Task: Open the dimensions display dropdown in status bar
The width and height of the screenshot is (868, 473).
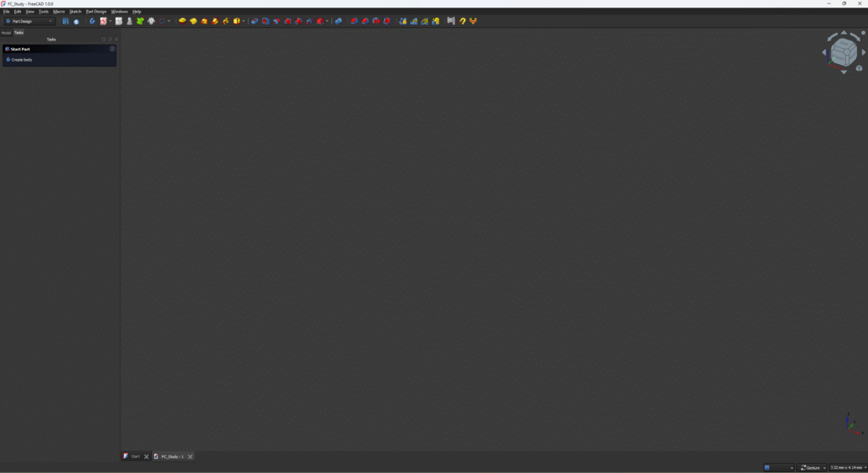Action: coord(847,468)
